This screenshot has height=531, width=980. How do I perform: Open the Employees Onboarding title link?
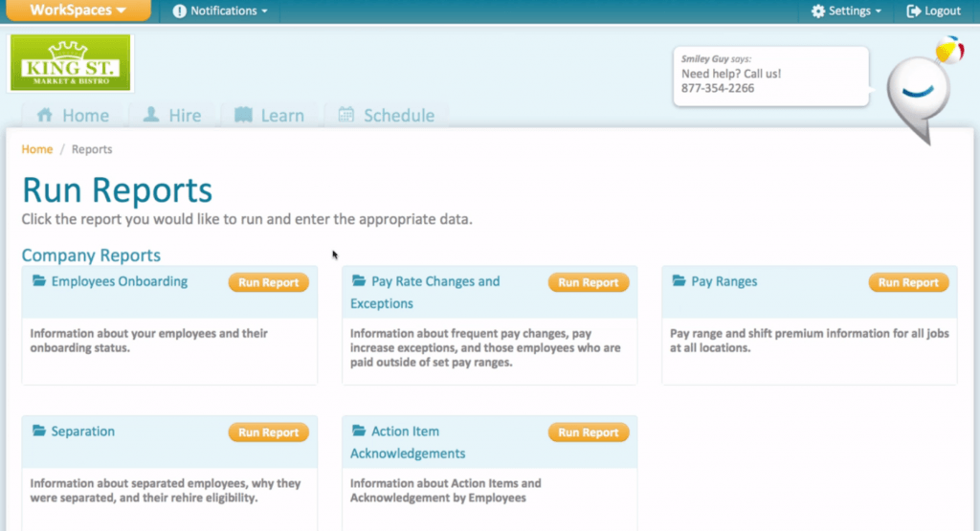tap(120, 281)
